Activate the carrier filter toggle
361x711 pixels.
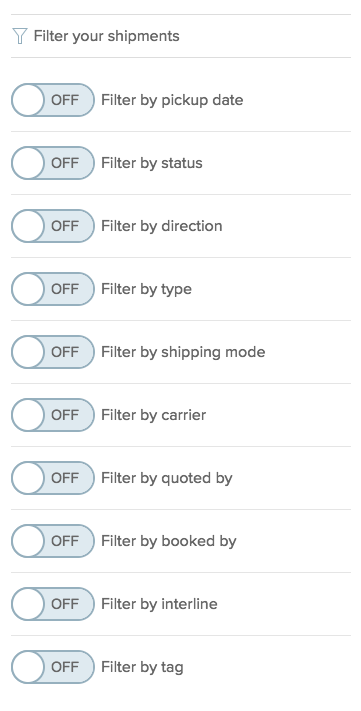(x=53, y=415)
